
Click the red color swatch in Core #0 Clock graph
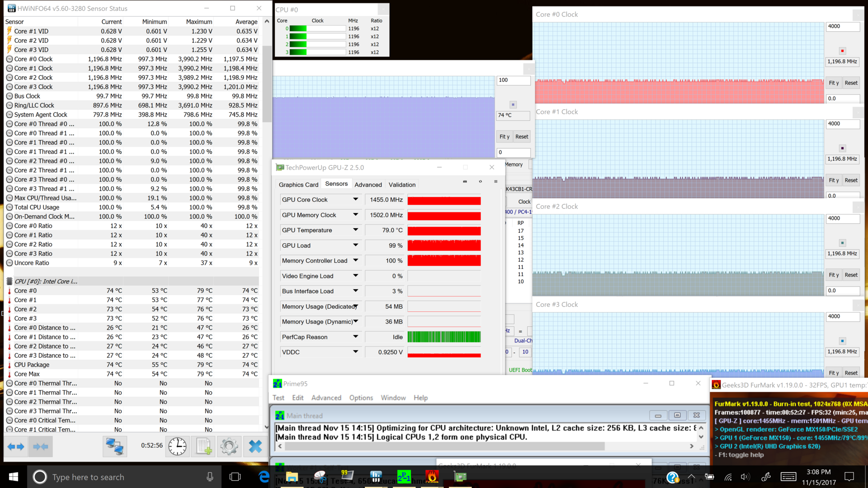pos(842,51)
